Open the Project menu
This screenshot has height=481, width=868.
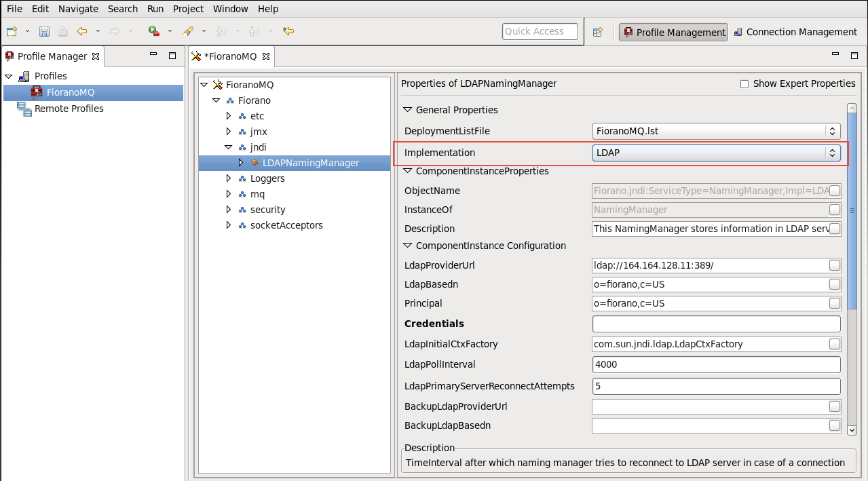pos(188,9)
